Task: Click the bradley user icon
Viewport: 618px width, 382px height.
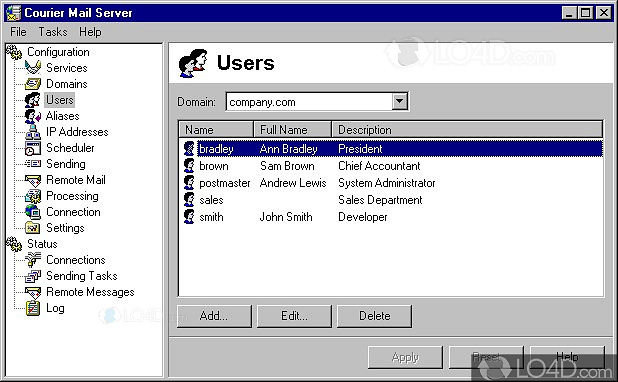Action: pos(189,149)
